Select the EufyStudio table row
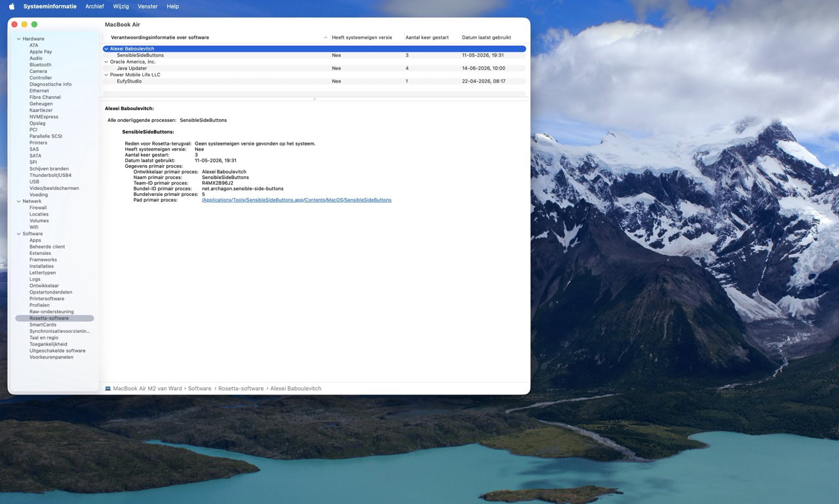839x504 pixels. 315,81
